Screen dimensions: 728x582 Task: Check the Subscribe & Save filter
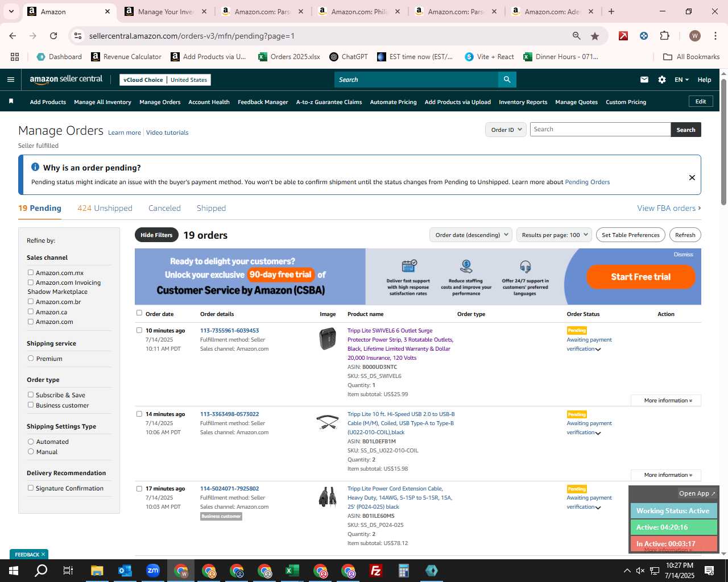(x=31, y=394)
